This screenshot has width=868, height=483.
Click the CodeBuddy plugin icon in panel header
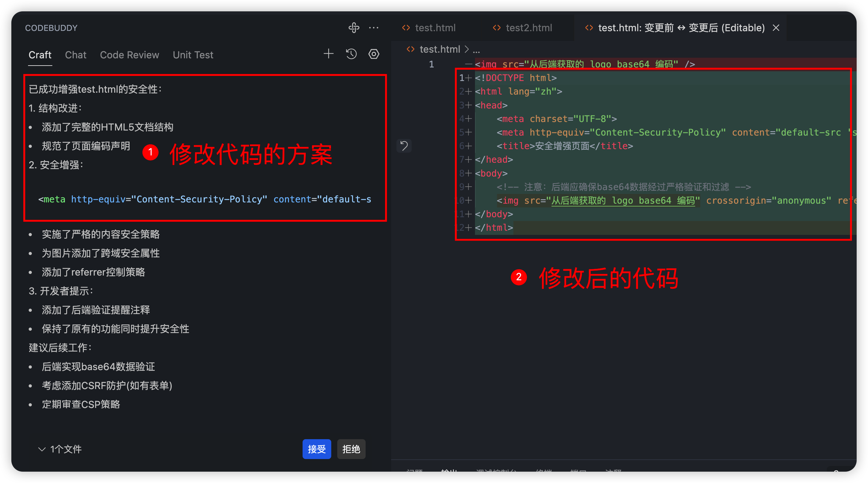(354, 28)
